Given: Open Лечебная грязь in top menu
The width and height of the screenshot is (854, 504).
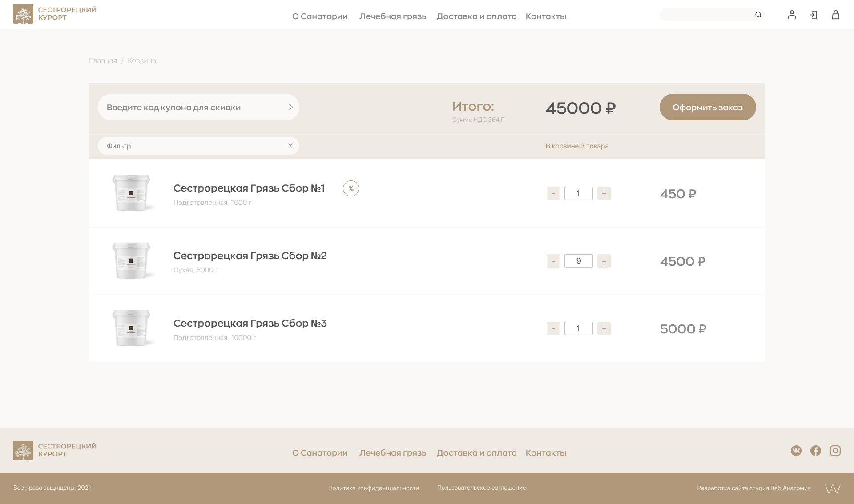Looking at the screenshot, I should tap(393, 16).
